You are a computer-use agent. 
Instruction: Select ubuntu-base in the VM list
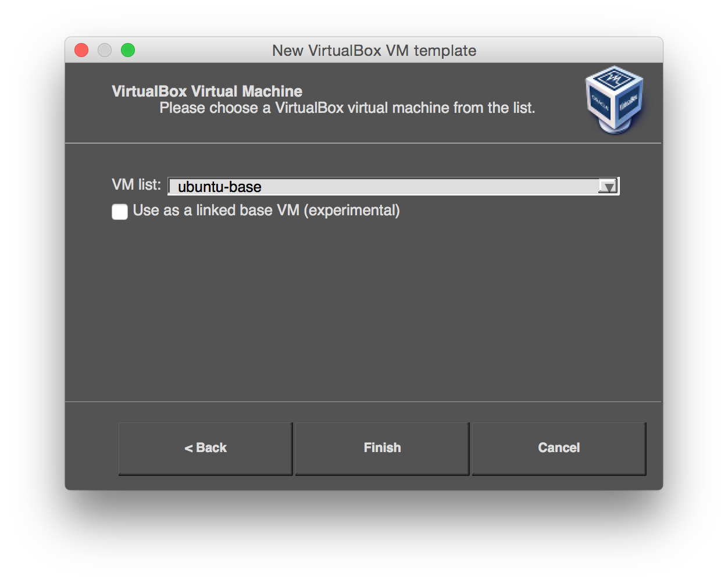click(x=384, y=186)
